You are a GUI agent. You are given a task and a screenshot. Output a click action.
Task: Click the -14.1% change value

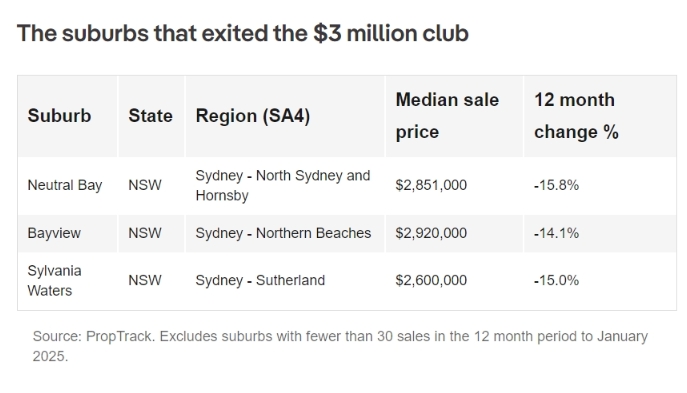[x=556, y=233]
